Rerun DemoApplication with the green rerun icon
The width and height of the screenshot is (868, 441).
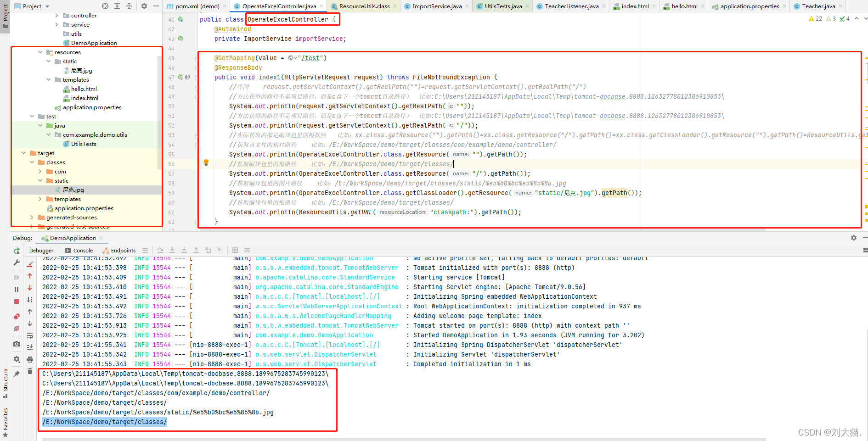(x=17, y=251)
